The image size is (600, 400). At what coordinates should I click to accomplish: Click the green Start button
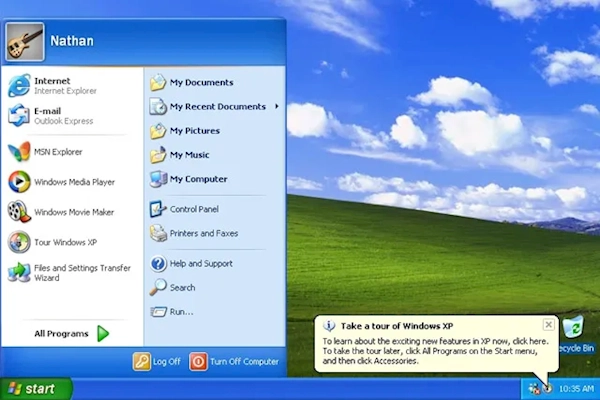(36, 388)
